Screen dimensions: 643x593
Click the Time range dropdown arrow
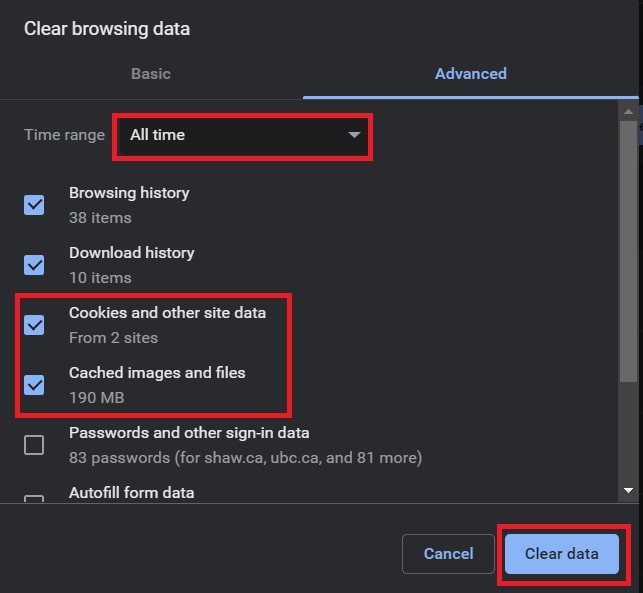[x=354, y=135]
